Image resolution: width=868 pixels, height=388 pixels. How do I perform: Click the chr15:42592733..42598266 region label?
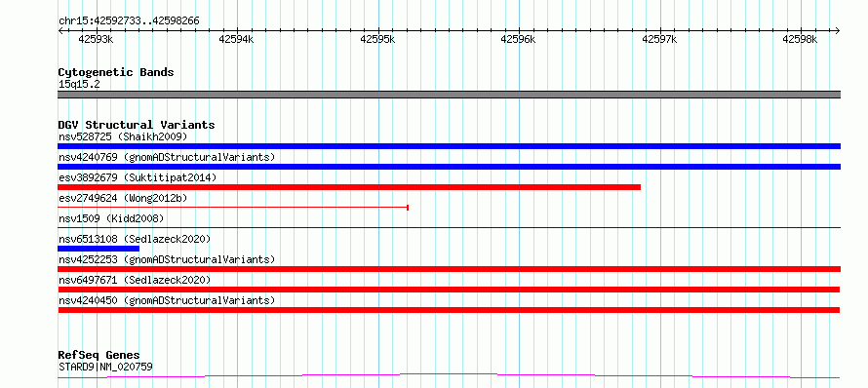pos(129,21)
